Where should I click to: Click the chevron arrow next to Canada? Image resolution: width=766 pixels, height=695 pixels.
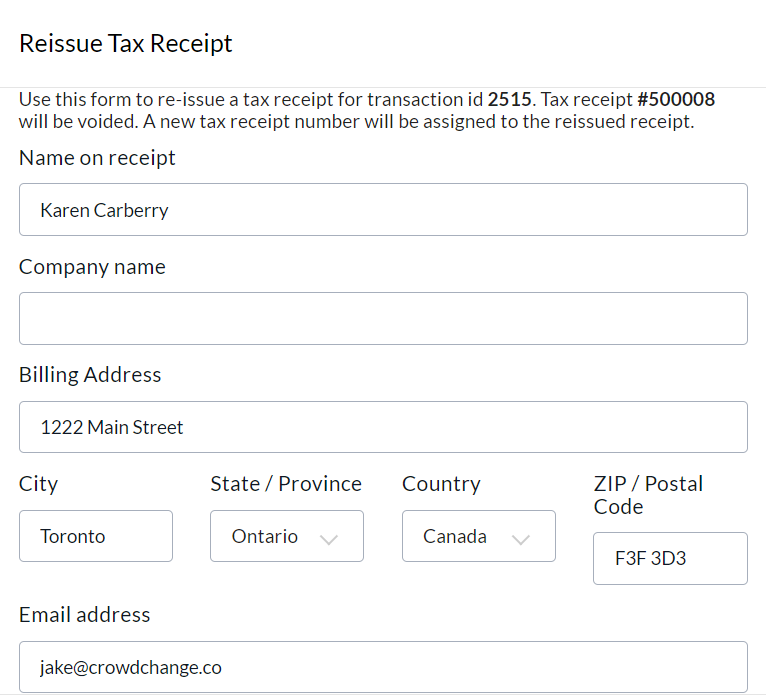(x=520, y=538)
